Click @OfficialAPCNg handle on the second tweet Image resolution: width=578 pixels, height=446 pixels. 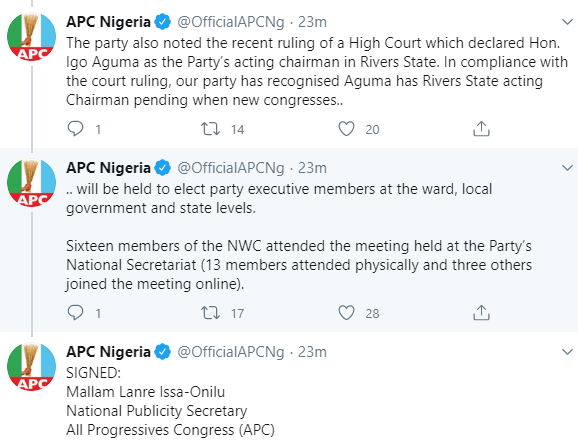231,168
